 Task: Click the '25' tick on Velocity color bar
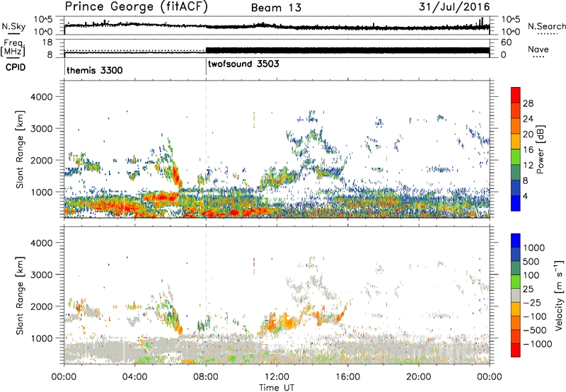(x=529, y=289)
